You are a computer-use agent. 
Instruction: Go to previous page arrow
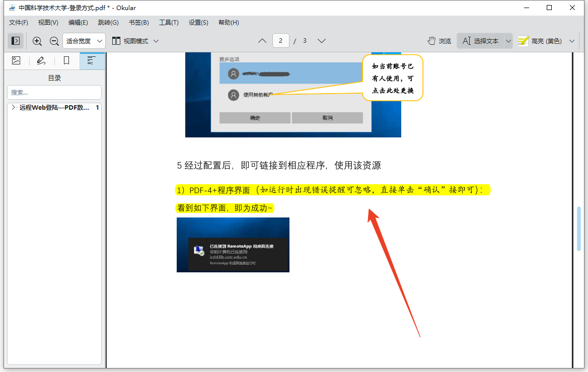[262, 41]
